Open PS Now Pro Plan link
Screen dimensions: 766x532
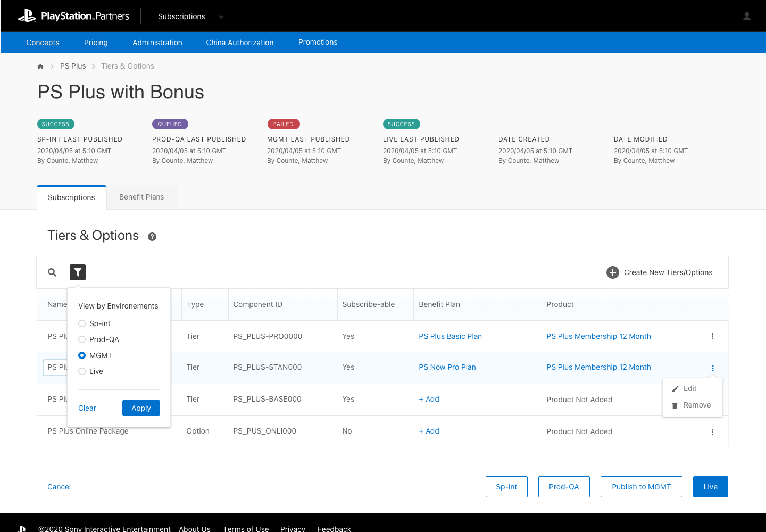(447, 367)
